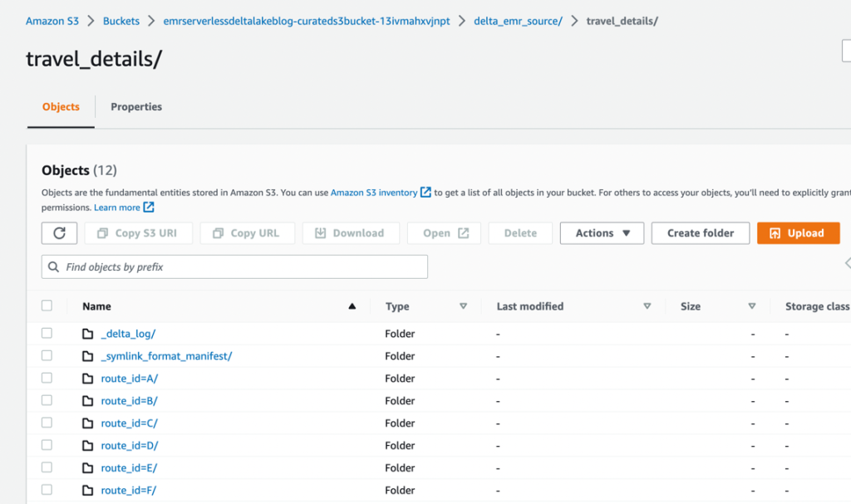851x504 pixels.
Task: Open the Amazon S3 inventory link
Action: [374, 193]
